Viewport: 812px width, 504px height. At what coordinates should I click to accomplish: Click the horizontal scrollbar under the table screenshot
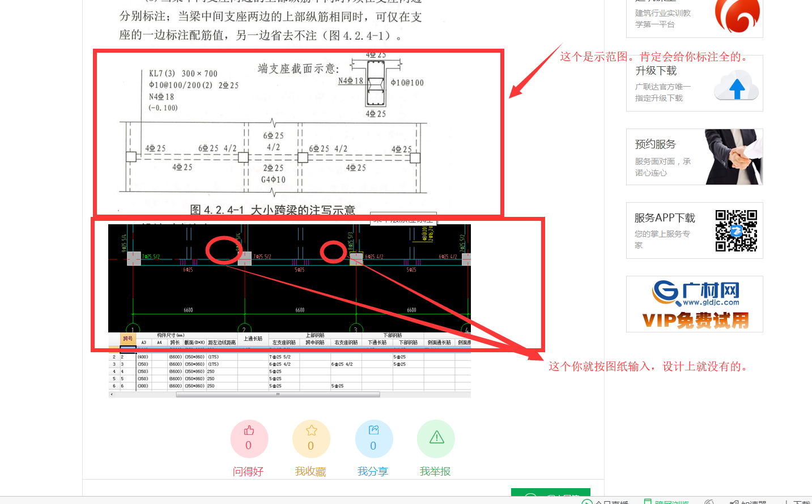point(278,395)
